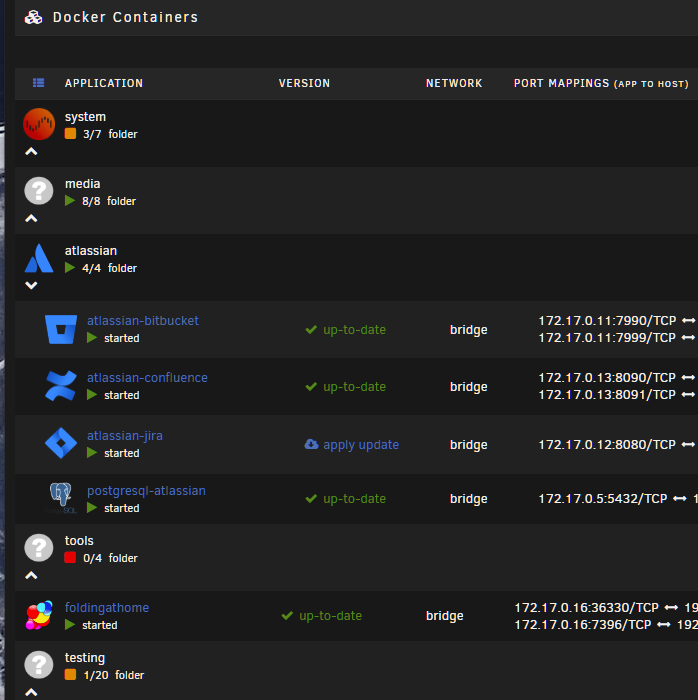Click the media folder question-mark icon
The height and width of the screenshot is (700, 698).
(39, 191)
